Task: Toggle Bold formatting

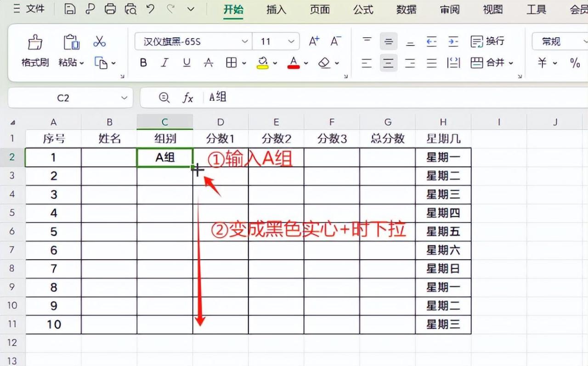Action: [x=143, y=63]
